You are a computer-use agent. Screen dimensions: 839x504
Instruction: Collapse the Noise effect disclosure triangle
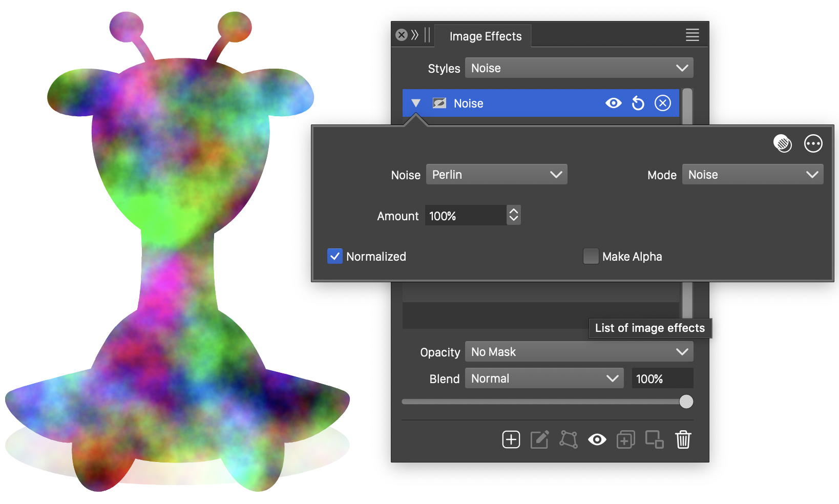(416, 103)
